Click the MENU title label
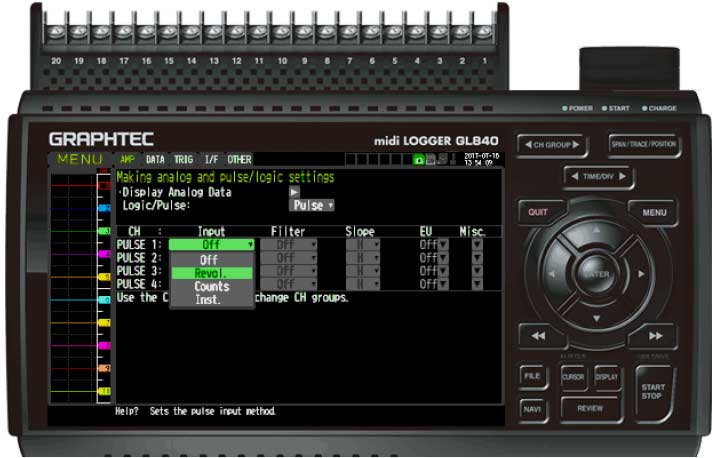Screen dimensions: 712x458 click(x=80, y=159)
